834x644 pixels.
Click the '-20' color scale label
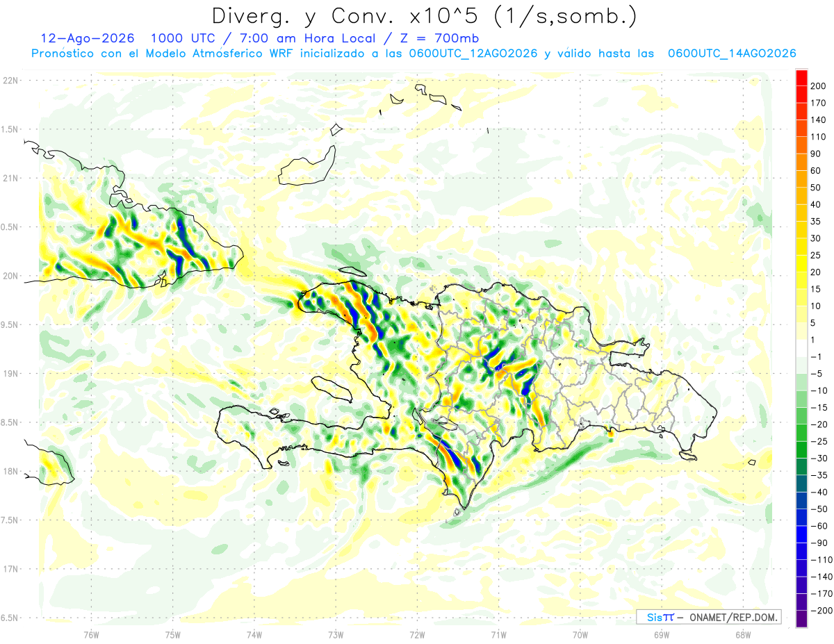point(818,424)
